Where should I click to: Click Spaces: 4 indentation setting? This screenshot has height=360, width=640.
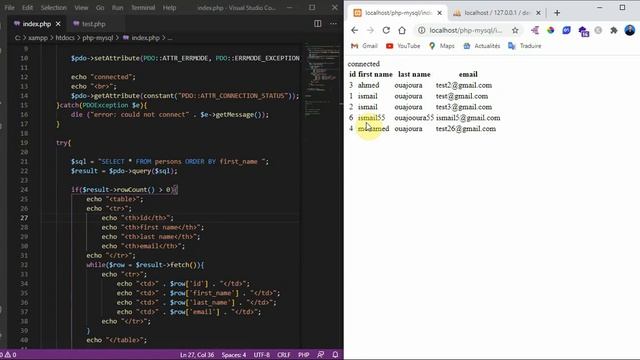(x=234, y=355)
